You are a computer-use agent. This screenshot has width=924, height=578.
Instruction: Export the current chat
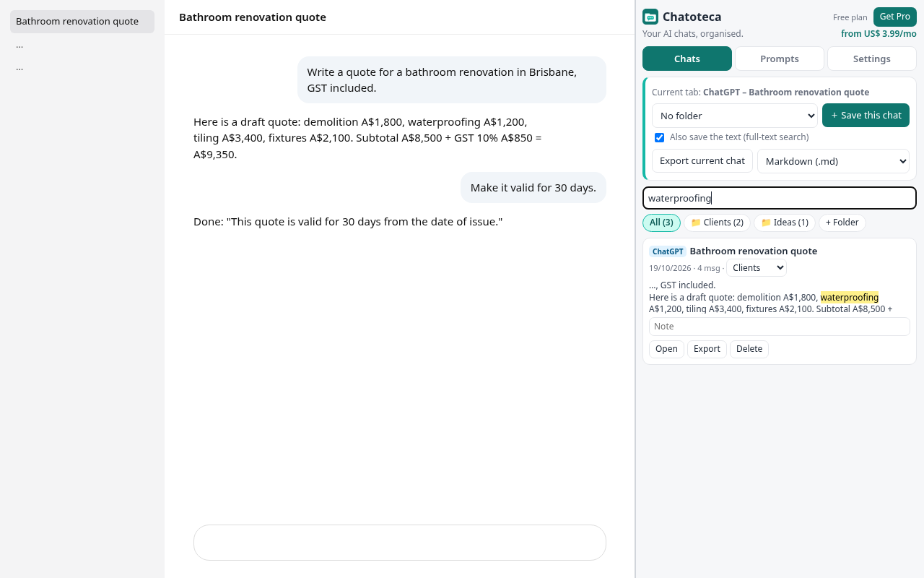[x=702, y=161]
